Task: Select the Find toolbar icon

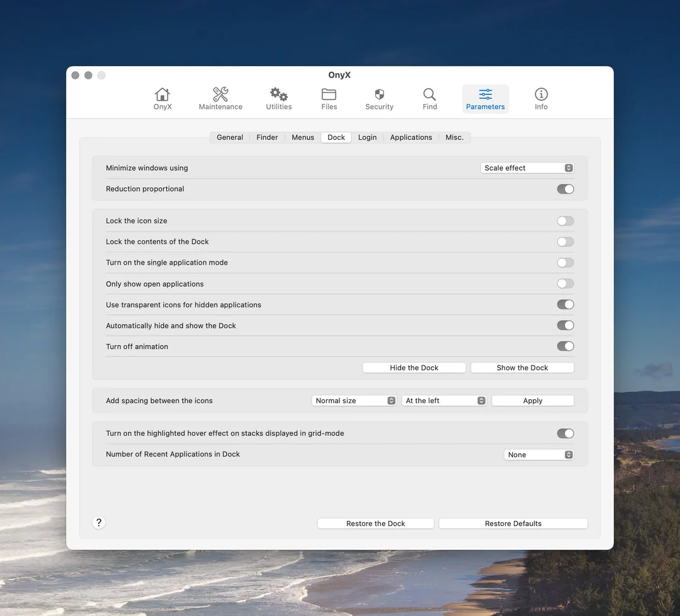Action: click(x=429, y=98)
